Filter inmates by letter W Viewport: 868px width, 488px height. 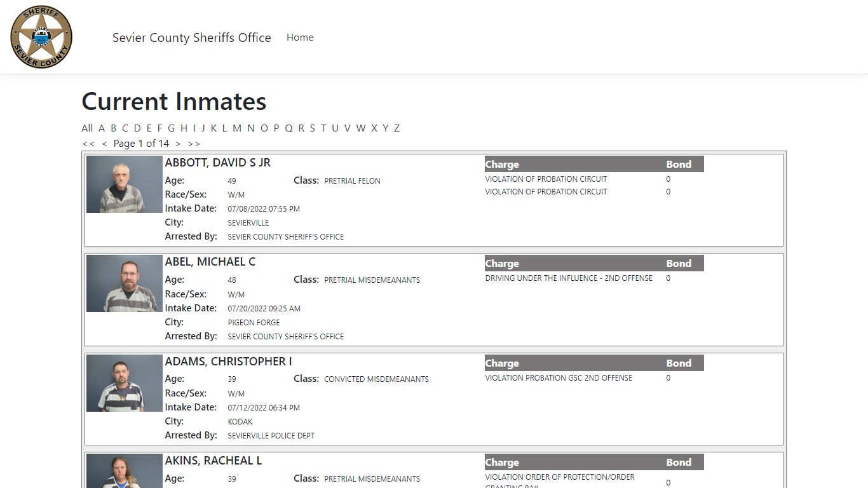coord(361,128)
